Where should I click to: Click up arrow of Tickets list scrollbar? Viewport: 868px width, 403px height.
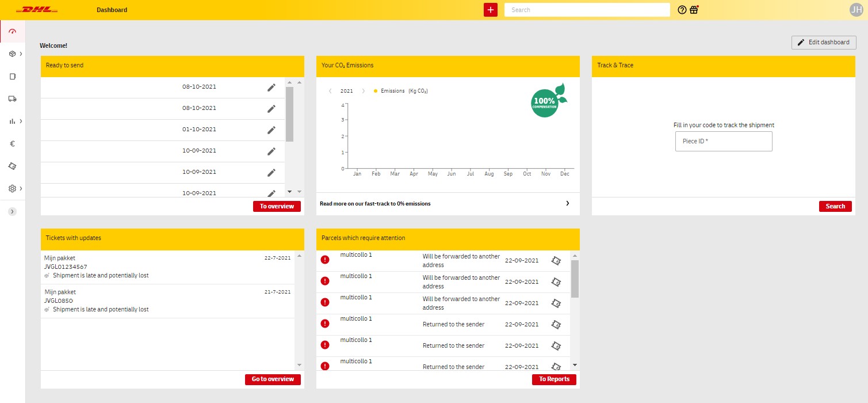click(299, 255)
